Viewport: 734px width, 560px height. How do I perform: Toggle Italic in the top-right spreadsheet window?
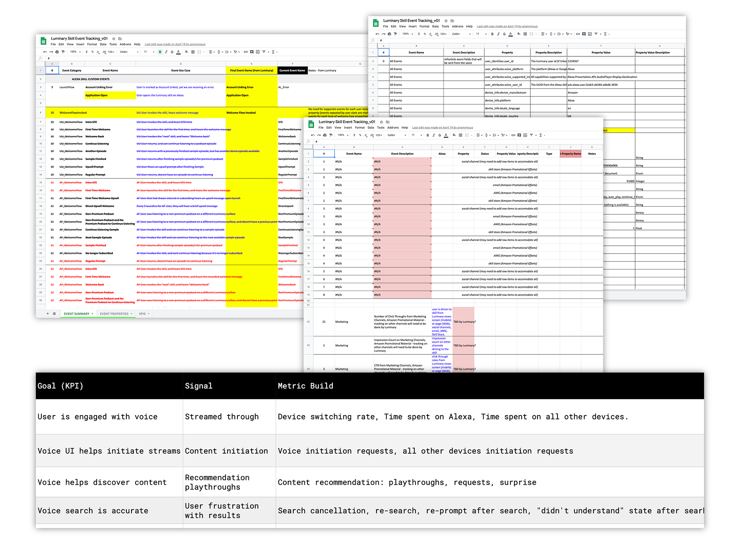pyautogui.click(x=499, y=34)
